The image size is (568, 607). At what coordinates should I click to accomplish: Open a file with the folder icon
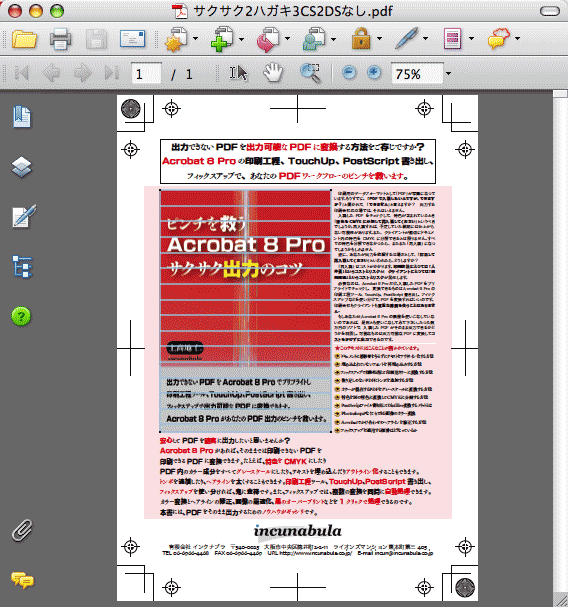point(24,39)
